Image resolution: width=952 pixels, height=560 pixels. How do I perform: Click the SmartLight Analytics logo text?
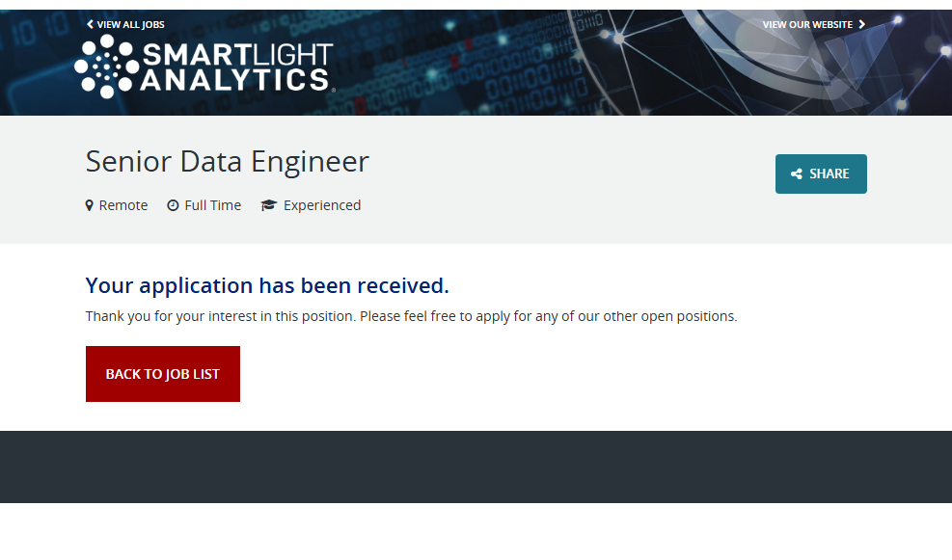click(236, 67)
